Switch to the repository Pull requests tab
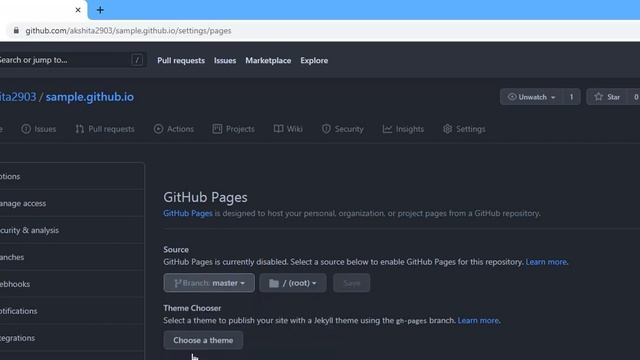Viewport: 640px width, 360px height. 105,129
